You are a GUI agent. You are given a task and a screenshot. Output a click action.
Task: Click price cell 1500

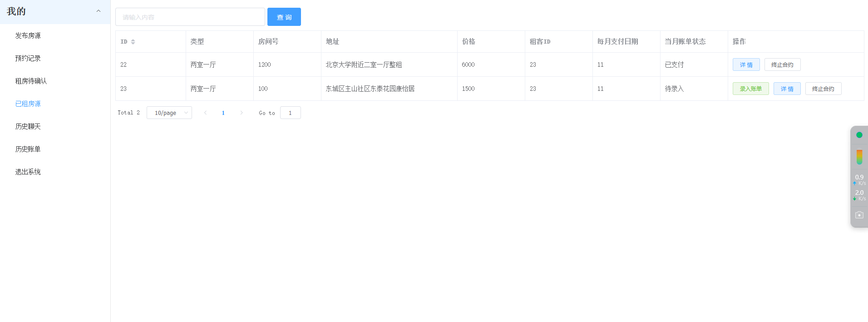[x=468, y=89]
